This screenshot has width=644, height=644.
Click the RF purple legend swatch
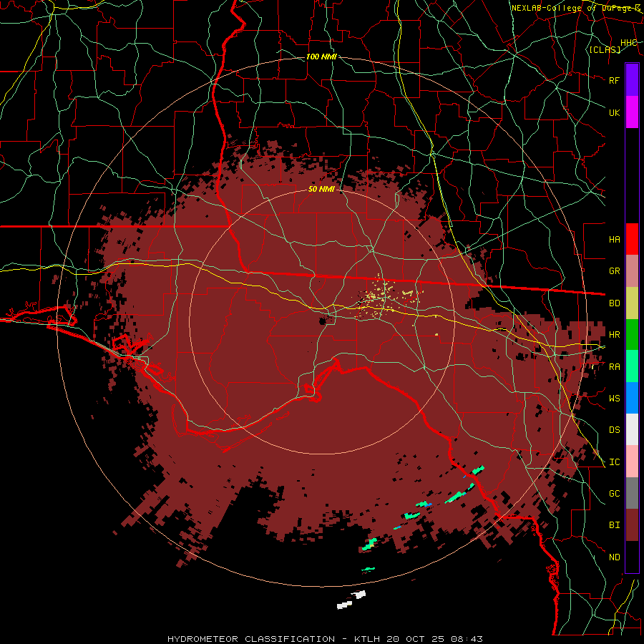632,80
